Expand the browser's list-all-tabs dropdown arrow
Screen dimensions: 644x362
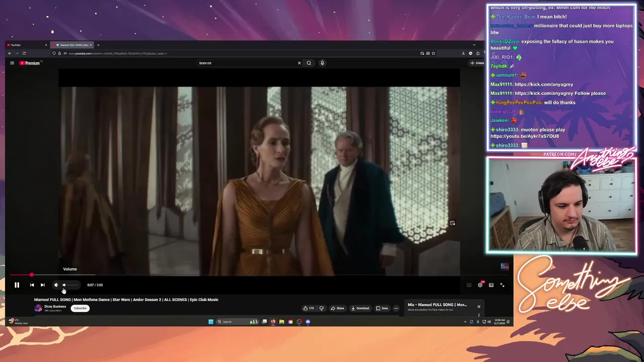tap(474, 45)
